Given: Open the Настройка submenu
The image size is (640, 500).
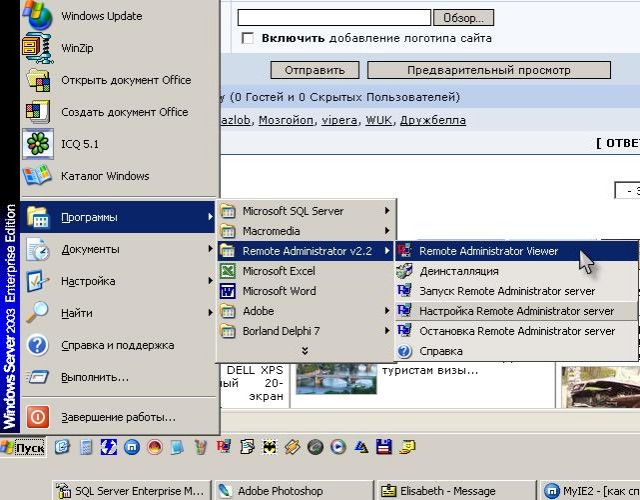Looking at the screenshot, I should (x=118, y=281).
